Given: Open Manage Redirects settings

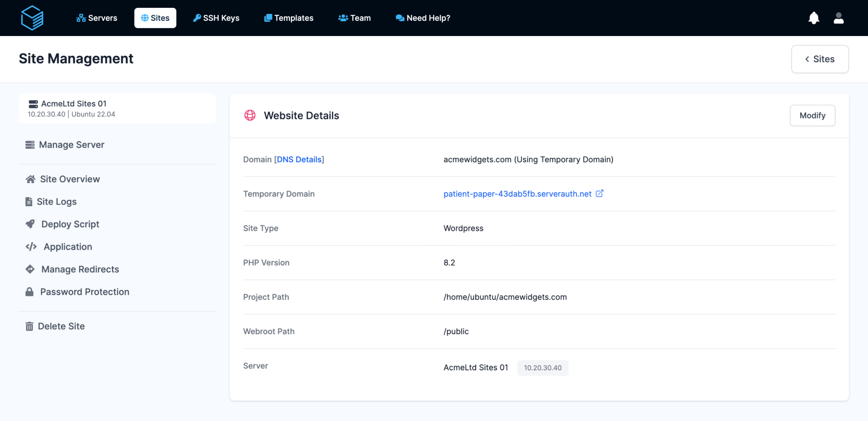Looking at the screenshot, I should (80, 269).
